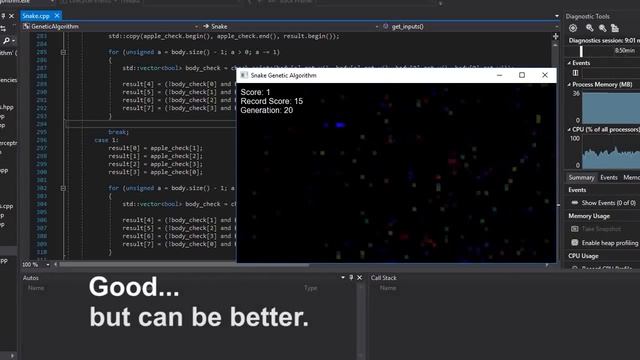Screen dimensions: 640x360
Task: Click the Autos panel Name column header
Action: [36, 288]
